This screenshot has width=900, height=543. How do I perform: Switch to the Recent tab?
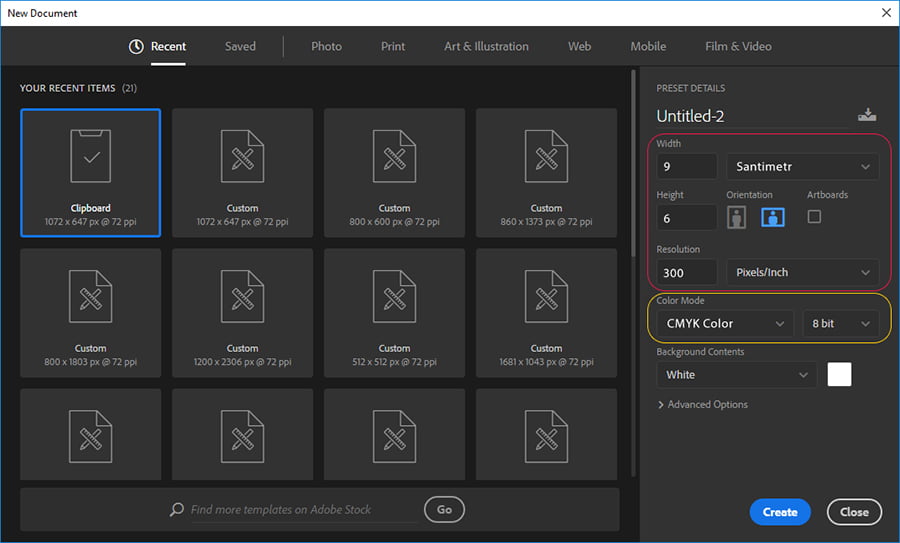click(168, 46)
